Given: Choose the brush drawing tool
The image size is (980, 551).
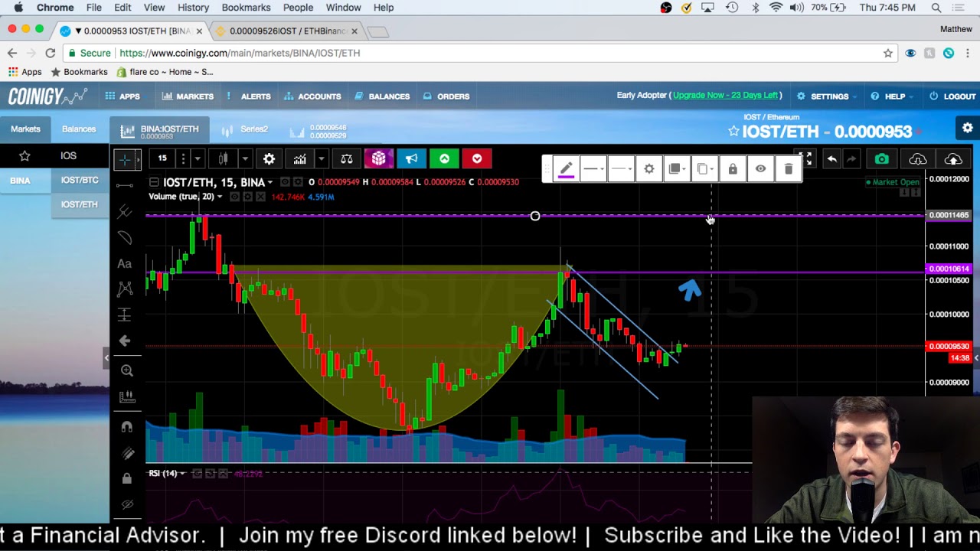Looking at the screenshot, I should click(124, 237).
